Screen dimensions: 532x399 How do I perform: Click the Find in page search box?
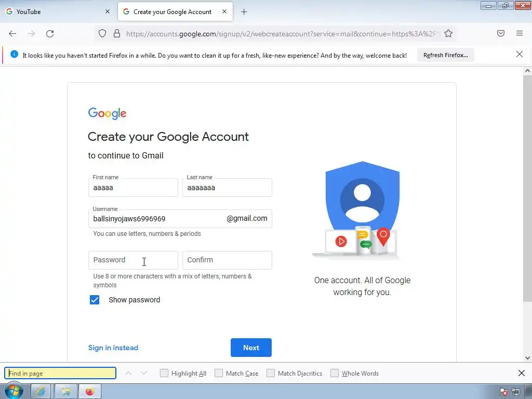(x=60, y=373)
